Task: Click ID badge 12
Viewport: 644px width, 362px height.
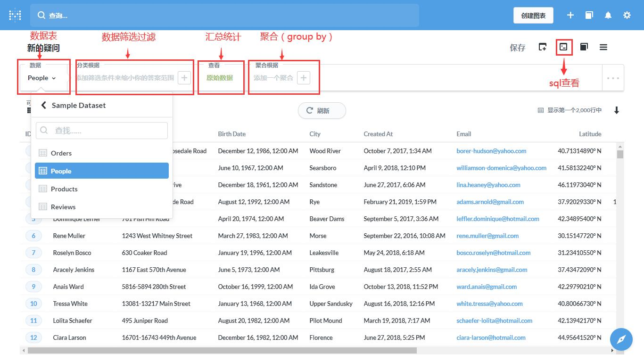Action: click(x=33, y=337)
